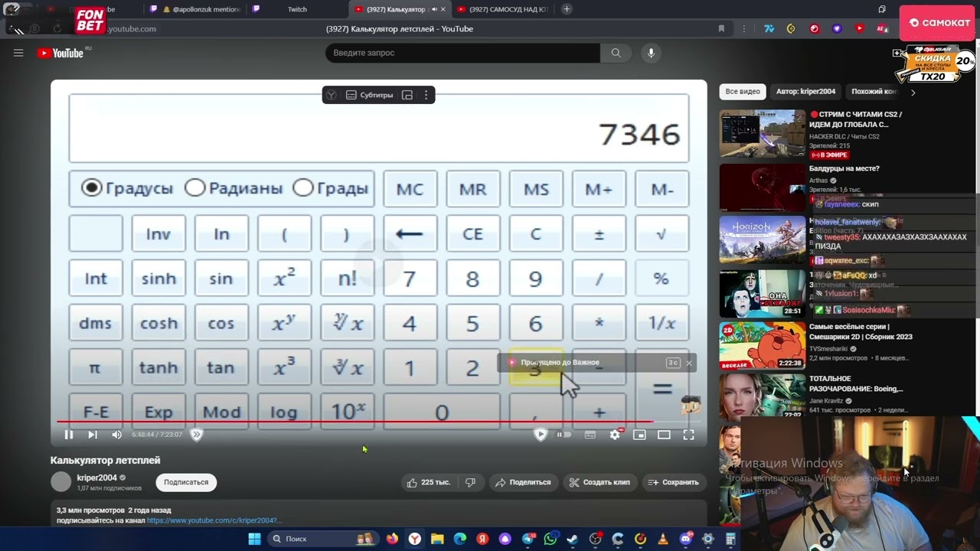Toggle the subtitles button in the player bar
This screenshot has height=551, width=980.
[590, 435]
